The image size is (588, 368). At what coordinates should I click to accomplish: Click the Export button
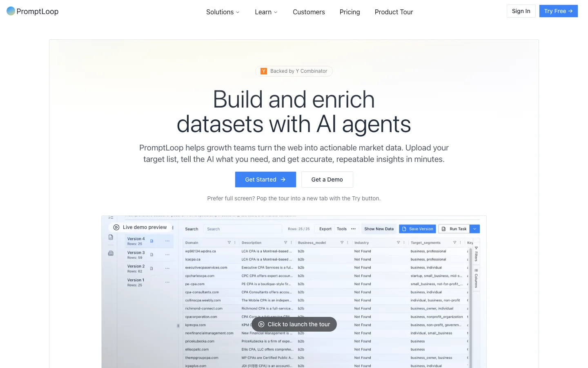point(325,229)
